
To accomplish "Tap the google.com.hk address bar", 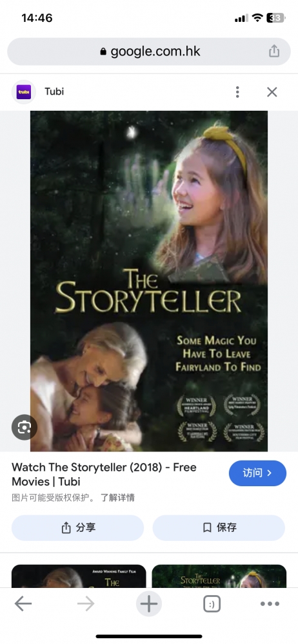I will (149, 52).
